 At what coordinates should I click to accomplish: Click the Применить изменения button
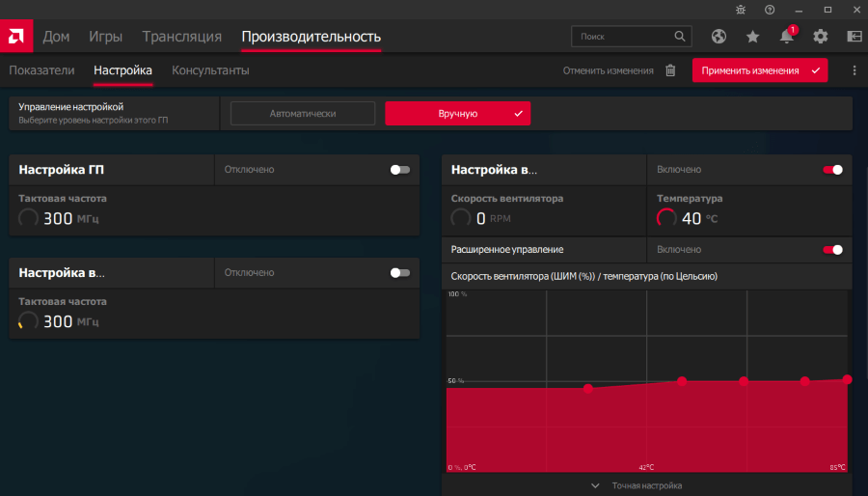tap(759, 70)
